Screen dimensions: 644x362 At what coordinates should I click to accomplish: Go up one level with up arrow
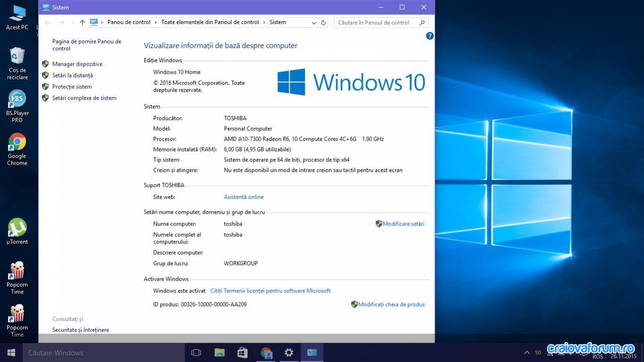(x=83, y=22)
